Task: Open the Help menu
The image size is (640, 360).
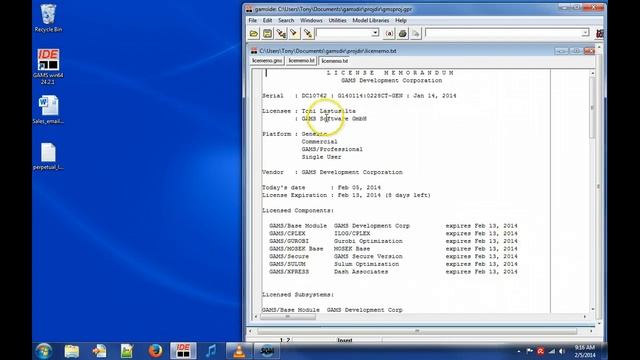Action: coord(401,20)
